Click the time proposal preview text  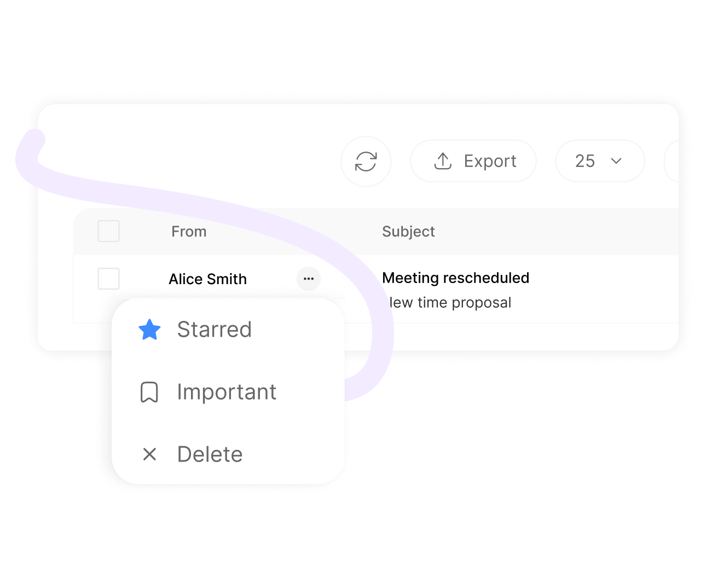coord(450,303)
